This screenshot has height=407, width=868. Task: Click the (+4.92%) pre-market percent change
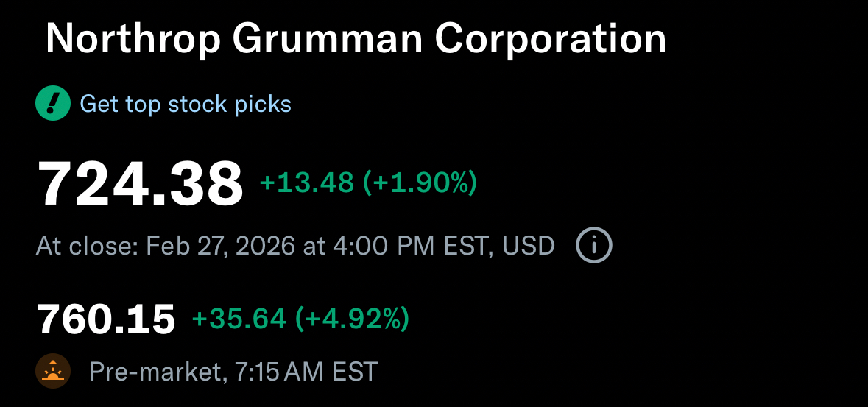point(352,319)
